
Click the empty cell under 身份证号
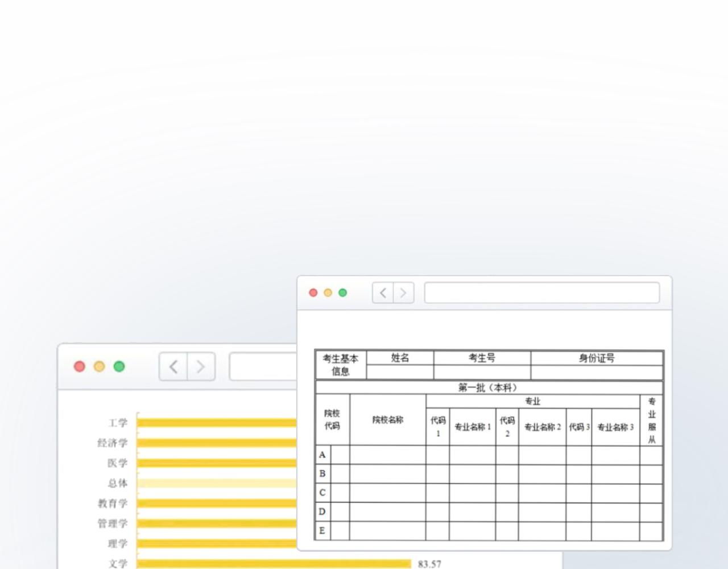click(x=597, y=372)
